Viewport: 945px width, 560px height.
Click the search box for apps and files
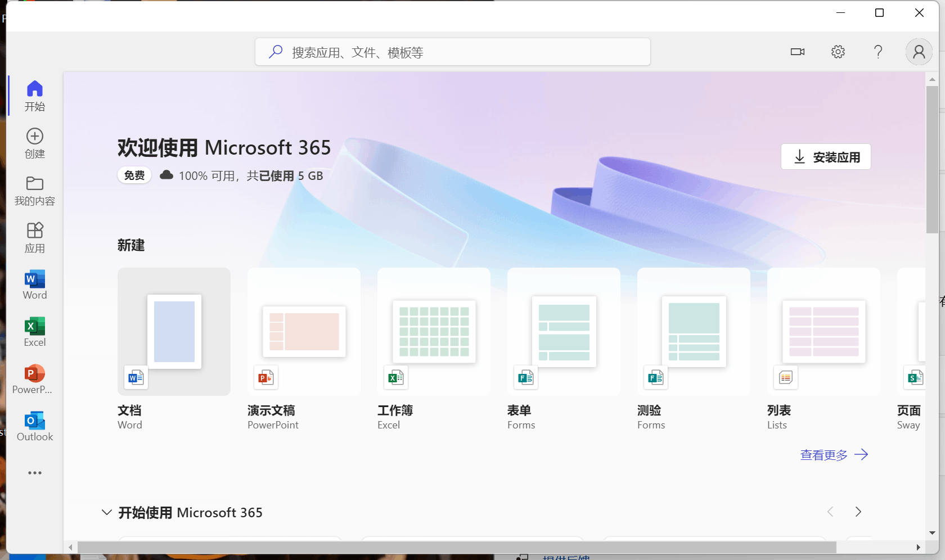pyautogui.click(x=453, y=52)
